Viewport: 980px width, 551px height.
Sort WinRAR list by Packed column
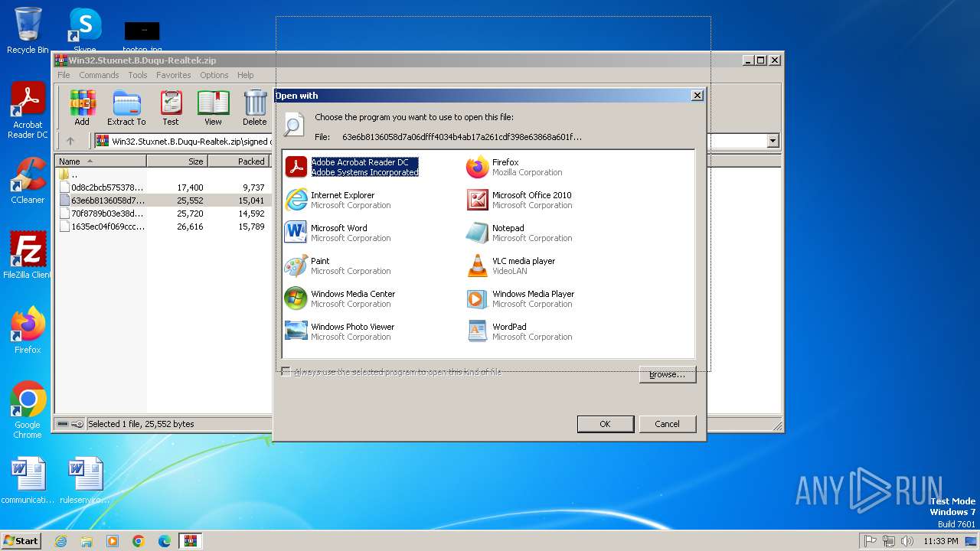pyautogui.click(x=238, y=161)
